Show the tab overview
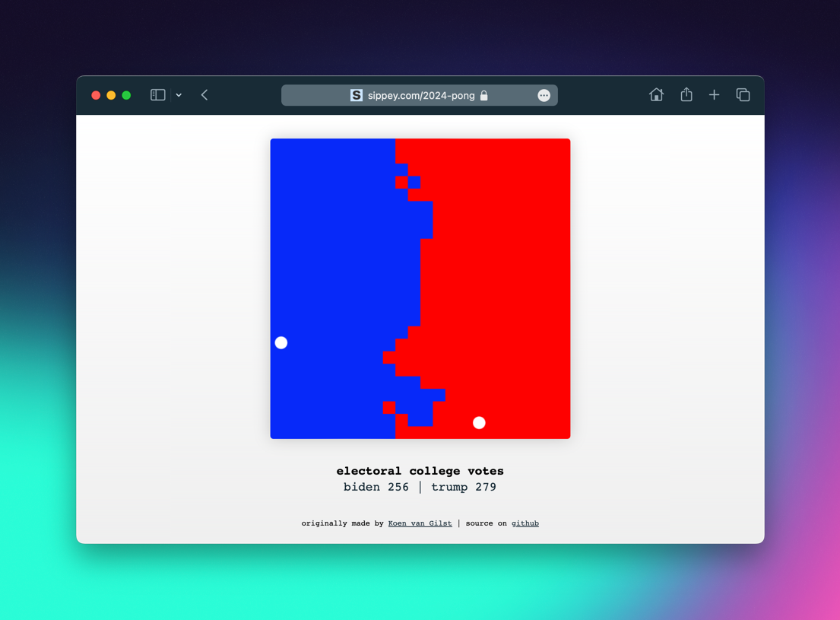 tap(743, 95)
